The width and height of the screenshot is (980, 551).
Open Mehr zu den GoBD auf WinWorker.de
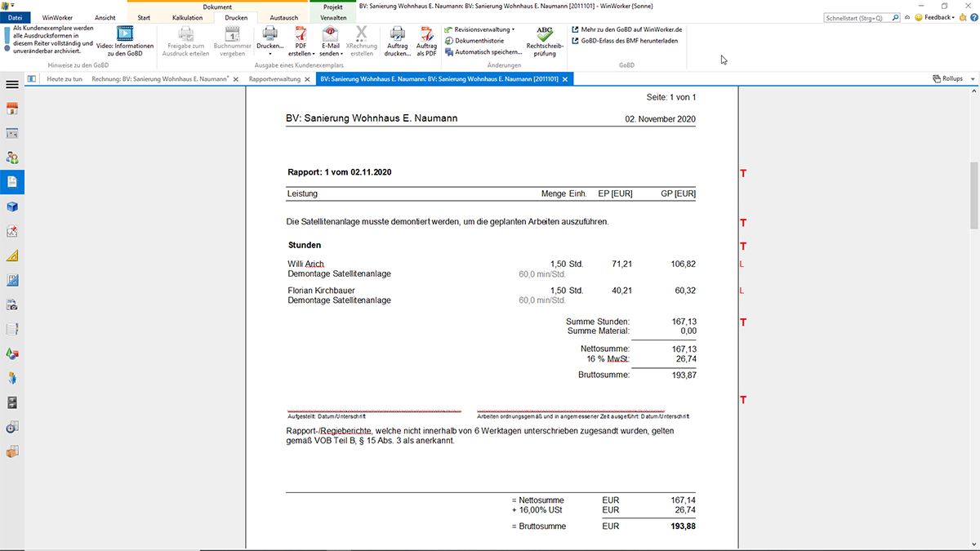pos(626,29)
